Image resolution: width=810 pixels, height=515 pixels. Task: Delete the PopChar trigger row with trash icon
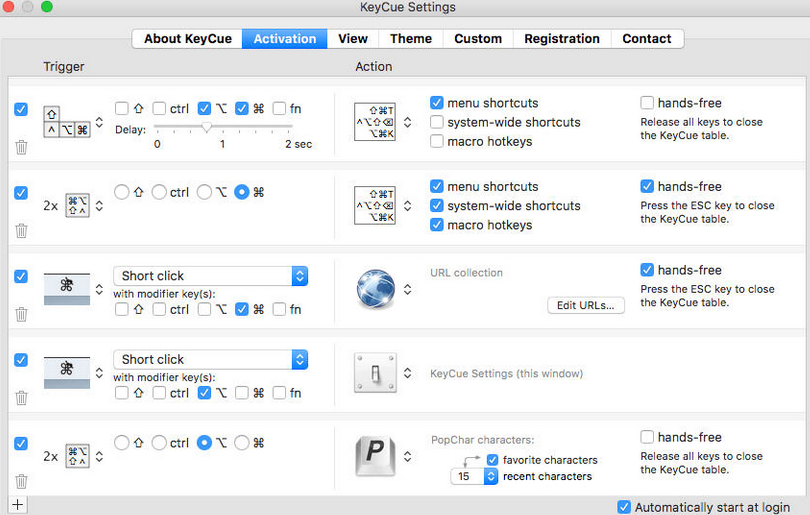[x=21, y=481]
